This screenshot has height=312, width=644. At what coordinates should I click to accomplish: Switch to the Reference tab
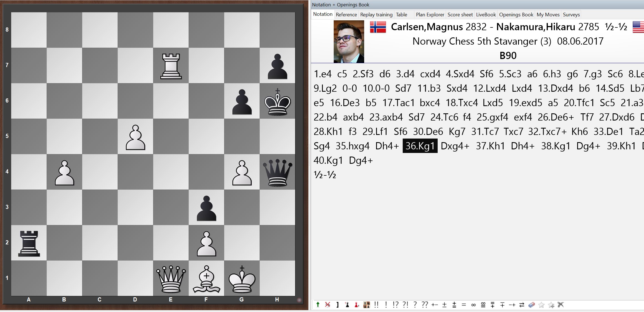click(346, 14)
